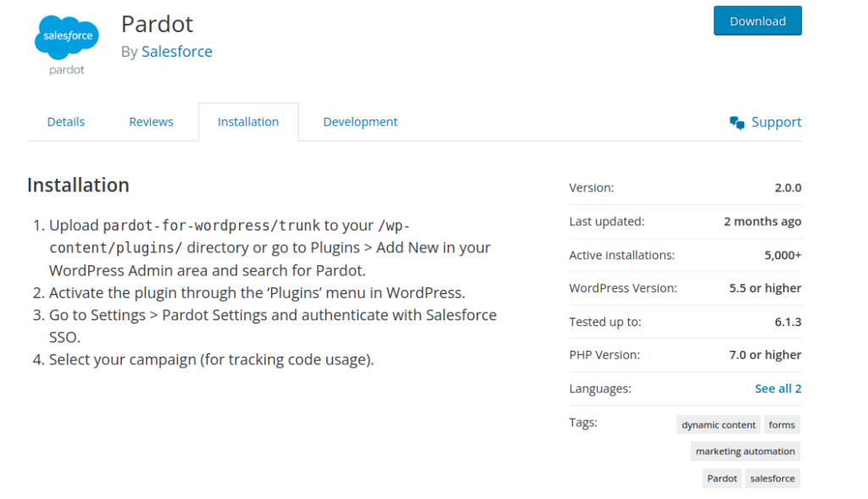Select the 'marketing automation' tag
The image size is (868, 499).
[x=744, y=451]
